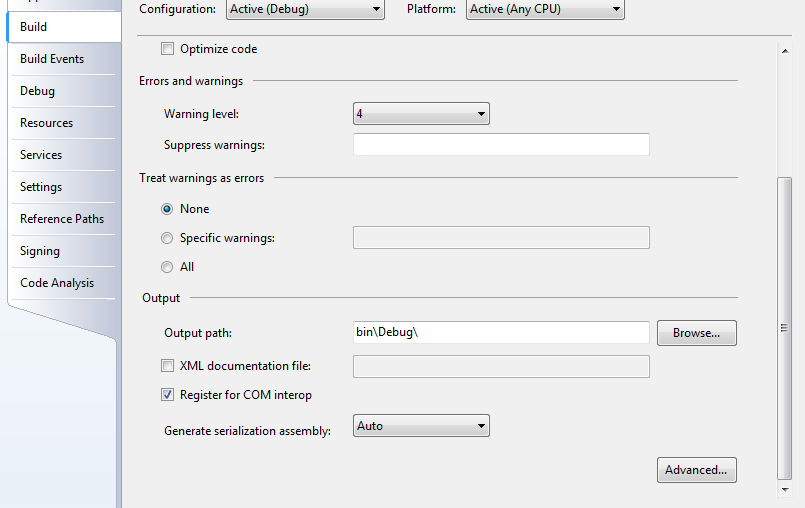805x508 pixels.
Task: Open the Advanced build settings
Action: click(697, 470)
